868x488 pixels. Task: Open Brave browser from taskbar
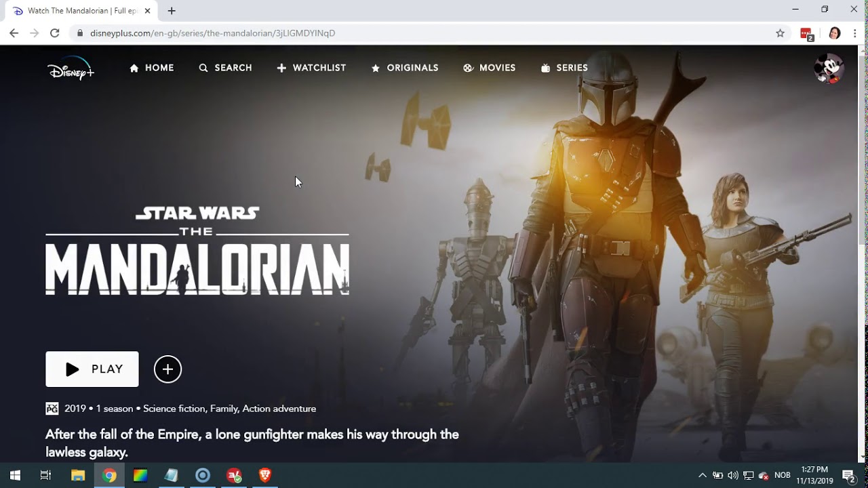[265, 475]
